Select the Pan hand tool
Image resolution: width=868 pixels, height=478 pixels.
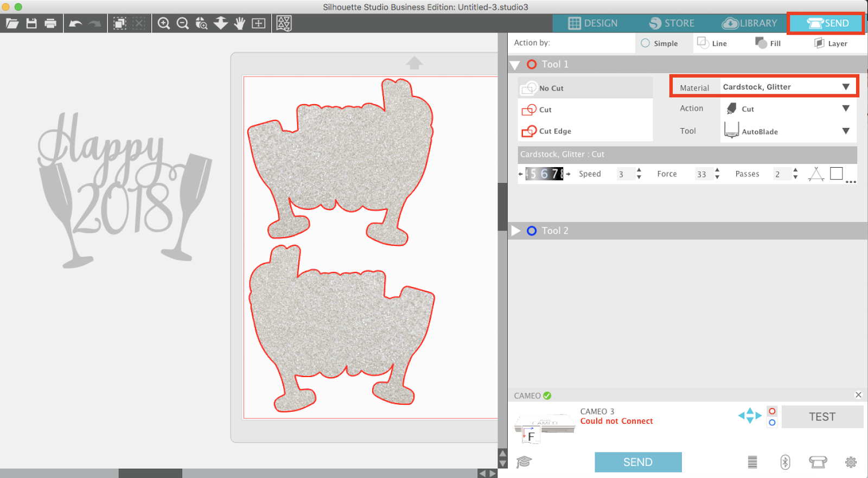click(240, 23)
